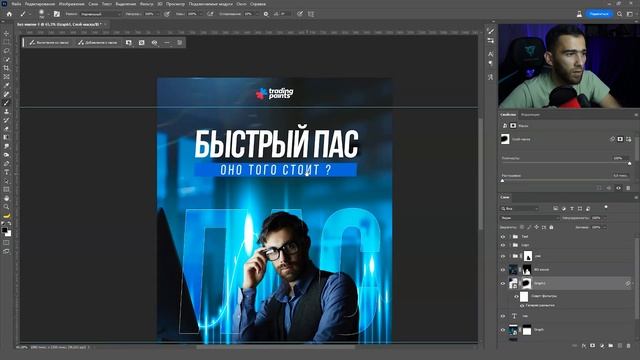Viewport: 640px width, 360px height.
Task: Delete mask trash icon in Properties panel
Action: (x=628, y=188)
